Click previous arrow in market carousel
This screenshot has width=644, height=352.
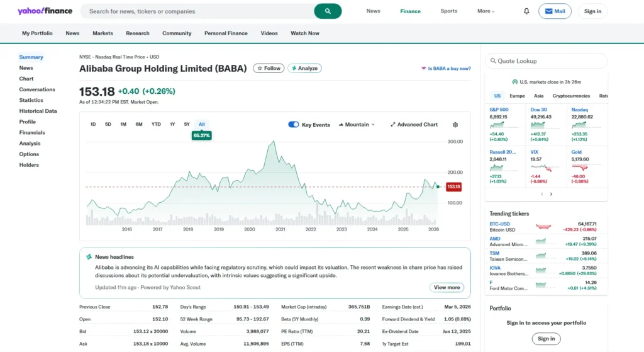point(541,194)
